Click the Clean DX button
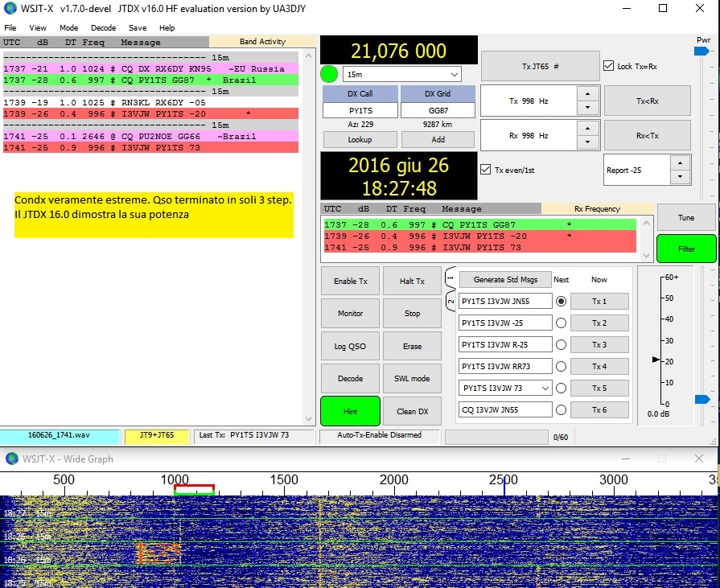720x588 pixels. coord(412,411)
